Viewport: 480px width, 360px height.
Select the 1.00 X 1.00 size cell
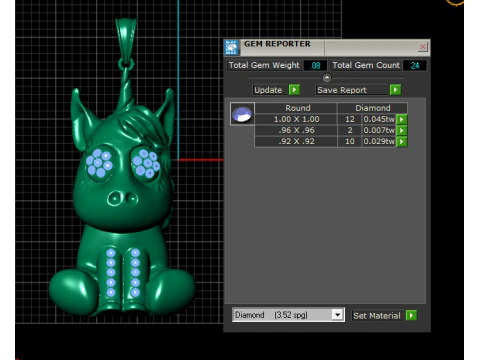(296, 119)
